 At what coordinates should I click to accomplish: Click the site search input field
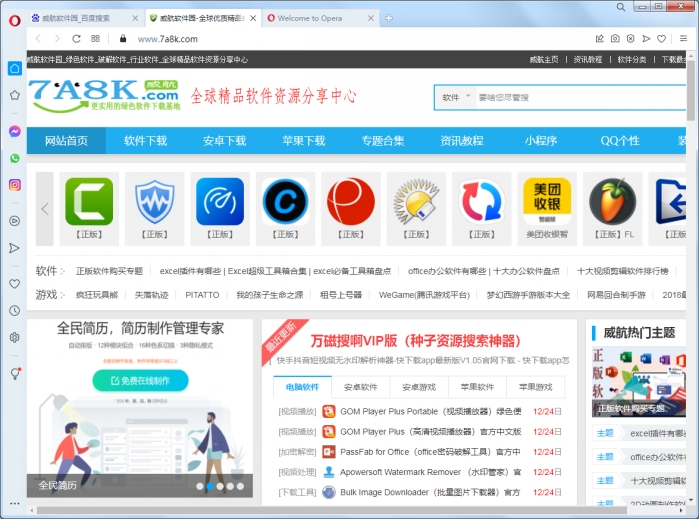tap(580, 97)
